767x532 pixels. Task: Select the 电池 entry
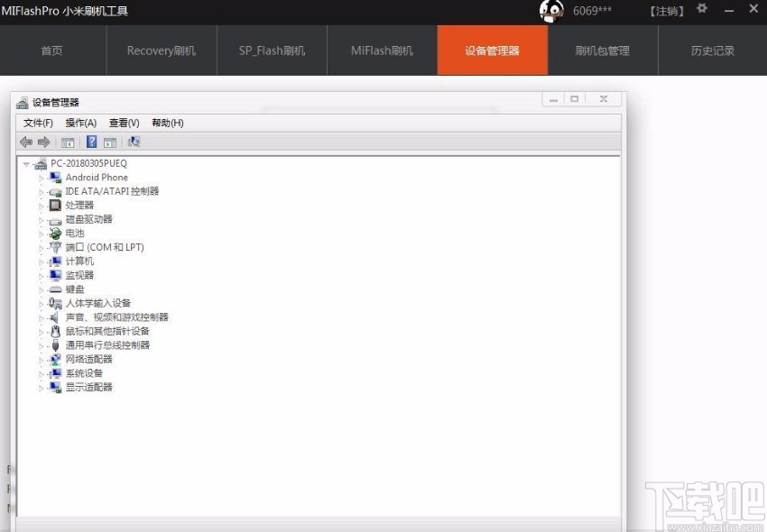pos(75,234)
